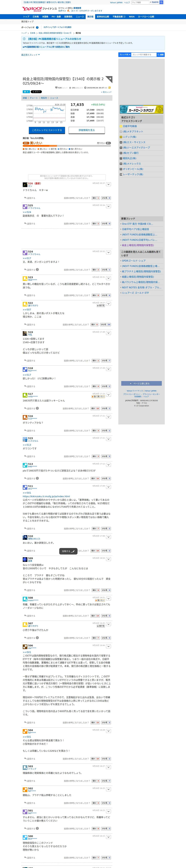Open SPDRゴールド・シェア related thread
This screenshot has width=186, height=868.
pyautogui.click(x=134, y=261)
